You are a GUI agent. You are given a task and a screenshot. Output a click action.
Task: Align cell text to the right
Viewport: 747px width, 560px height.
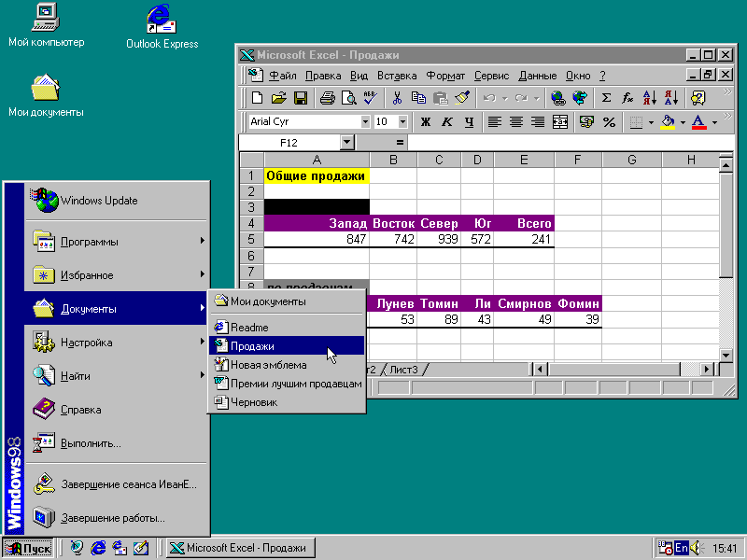[538, 122]
